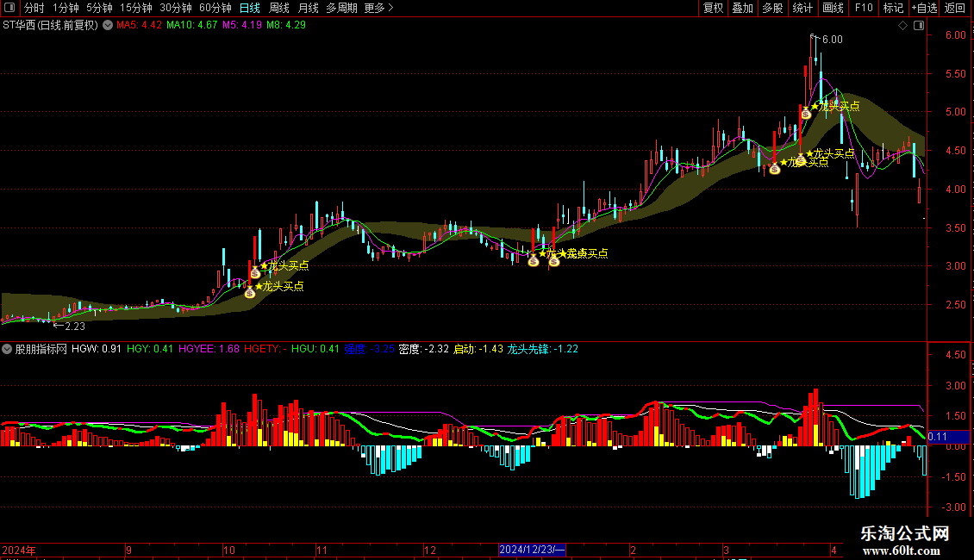The height and width of the screenshot is (560, 974).
Task: Click money bag icon below the 6.00 peak
Action: click(806, 113)
